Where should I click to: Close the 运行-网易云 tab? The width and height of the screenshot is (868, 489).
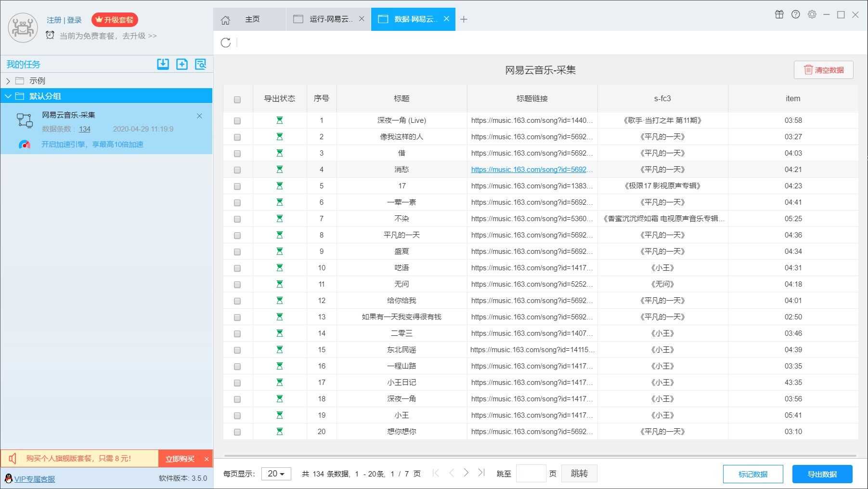362,19
